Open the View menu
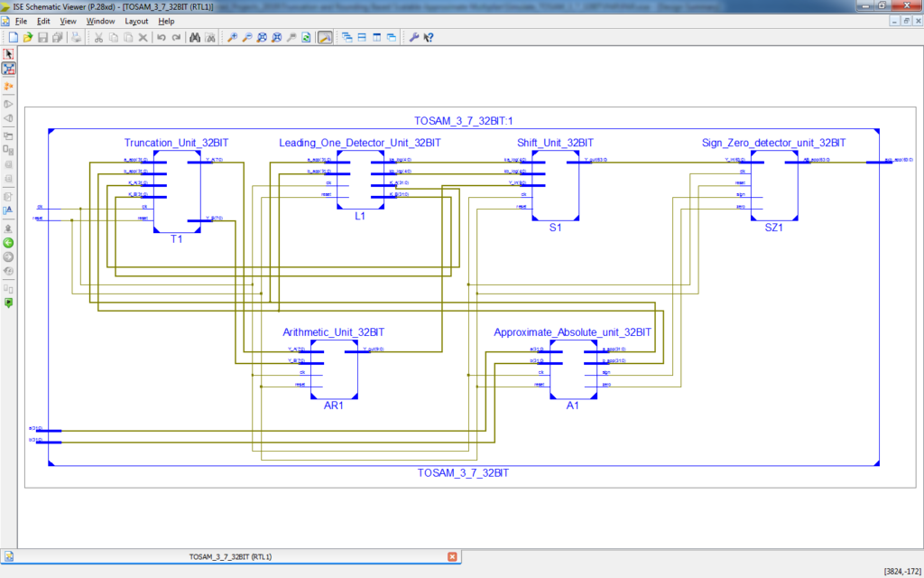Image resolution: width=924 pixels, height=578 pixels. [x=68, y=21]
